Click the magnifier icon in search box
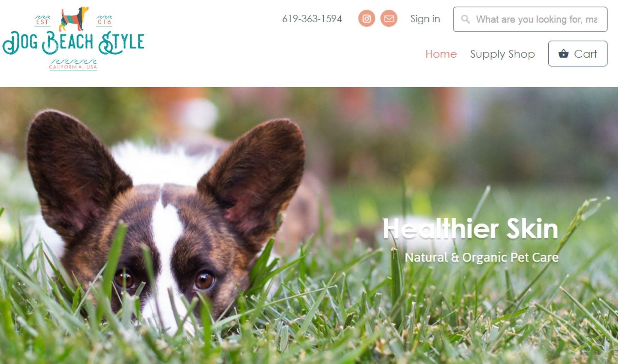Screen dimensions: 618x364 (x=465, y=19)
